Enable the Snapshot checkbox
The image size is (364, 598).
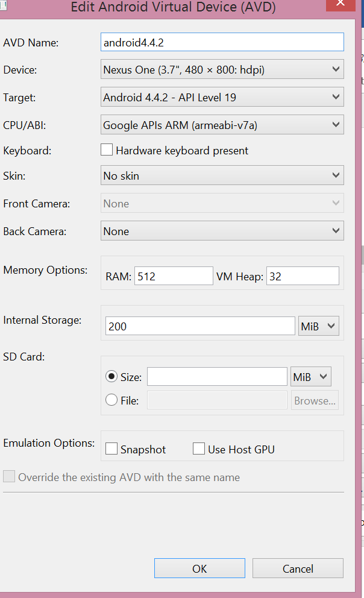pyautogui.click(x=111, y=449)
